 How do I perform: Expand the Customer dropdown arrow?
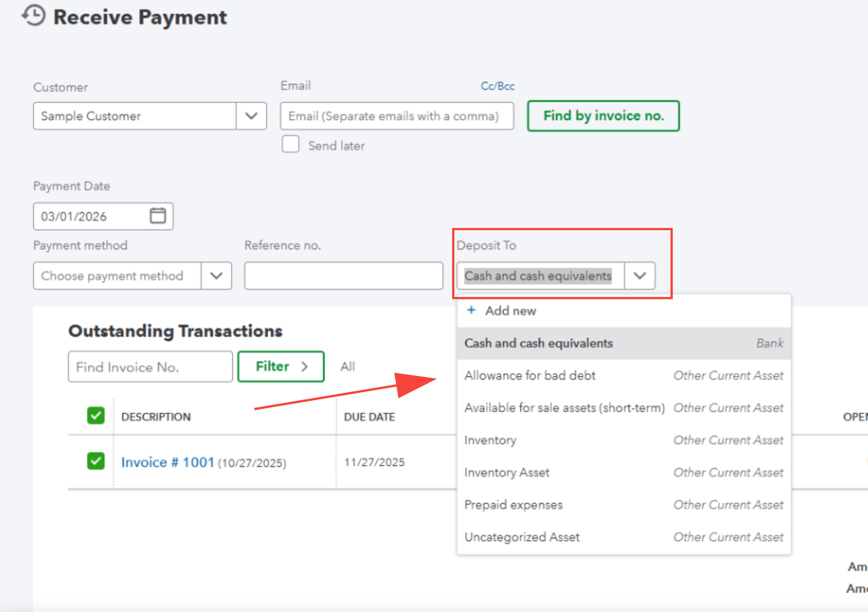(252, 116)
